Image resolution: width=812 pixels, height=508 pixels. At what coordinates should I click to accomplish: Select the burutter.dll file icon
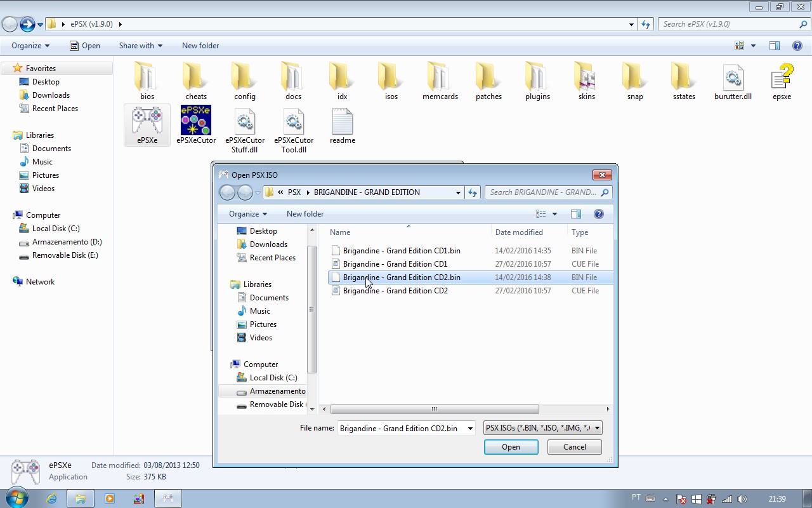click(733, 77)
